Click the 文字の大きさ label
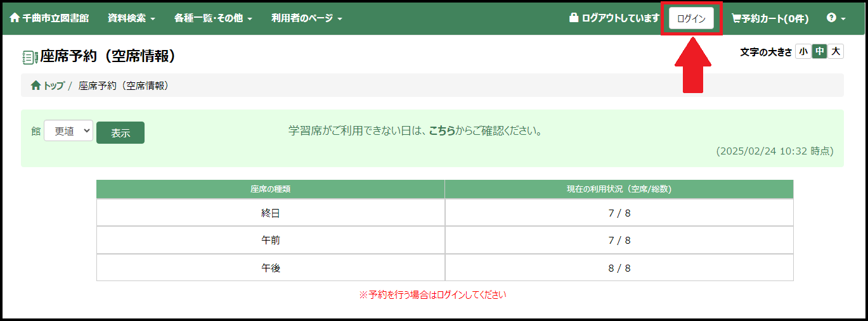This screenshot has height=321, width=868. [766, 52]
